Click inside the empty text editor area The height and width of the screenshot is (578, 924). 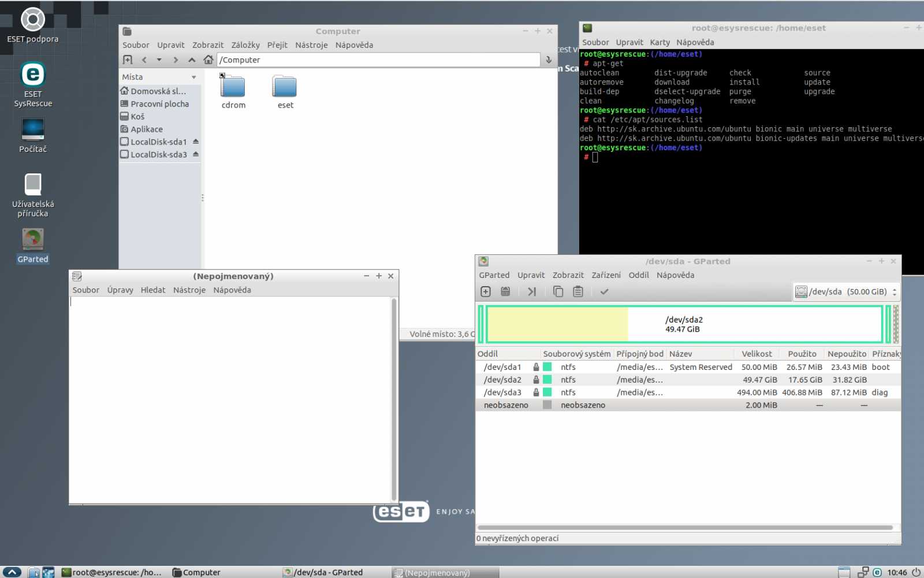230,399
